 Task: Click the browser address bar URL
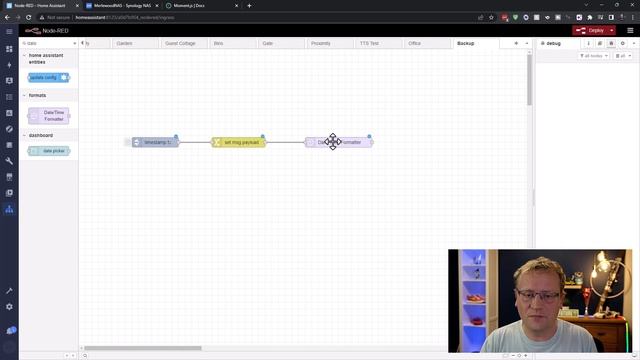[124, 18]
